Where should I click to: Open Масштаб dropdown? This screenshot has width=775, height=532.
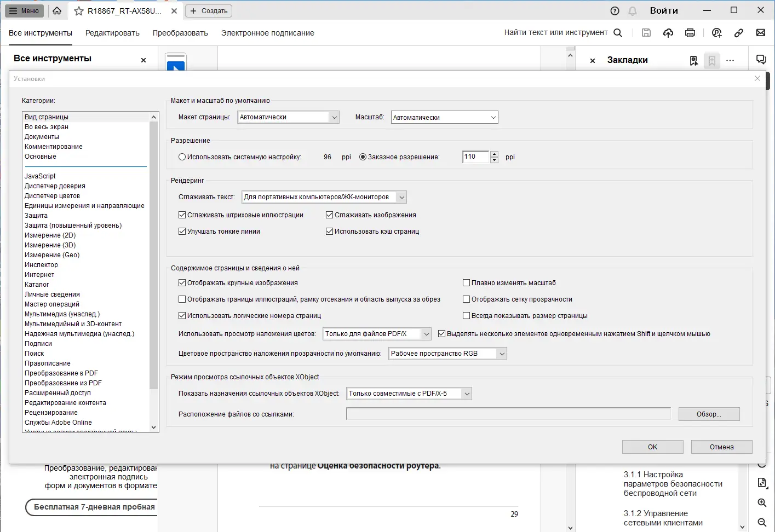pyautogui.click(x=444, y=117)
